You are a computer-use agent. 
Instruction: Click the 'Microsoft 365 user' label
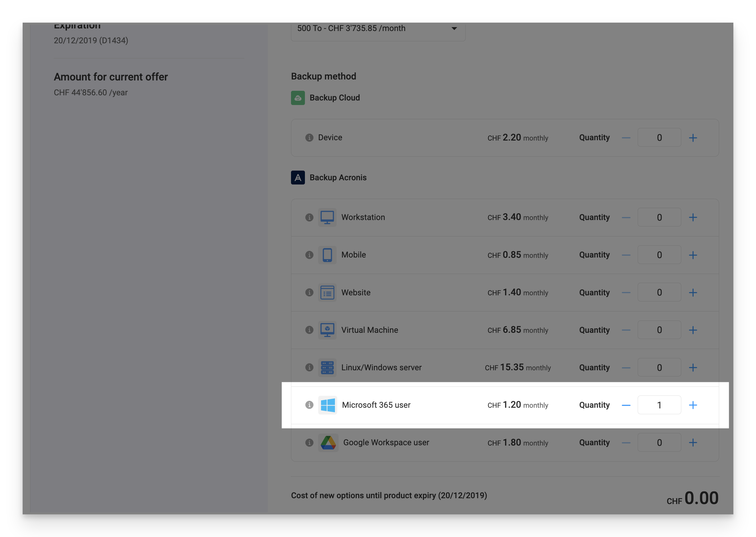376,405
